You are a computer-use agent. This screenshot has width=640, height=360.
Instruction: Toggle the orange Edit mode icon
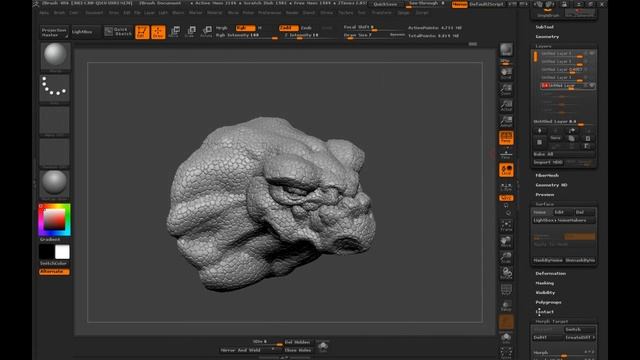tap(142, 32)
